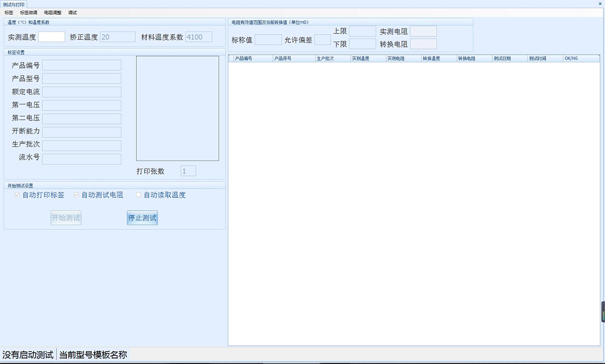Click the 材料温度系数 field showing 4100

click(x=199, y=37)
